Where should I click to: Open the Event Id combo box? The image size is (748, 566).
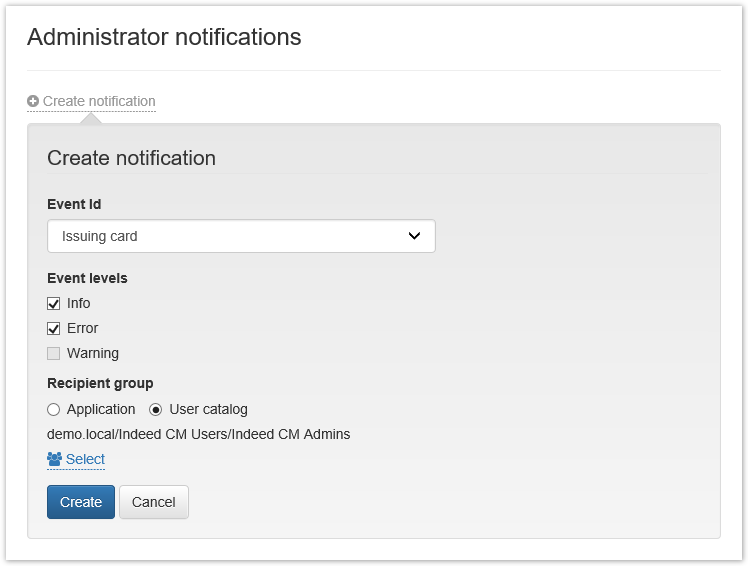click(240, 236)
